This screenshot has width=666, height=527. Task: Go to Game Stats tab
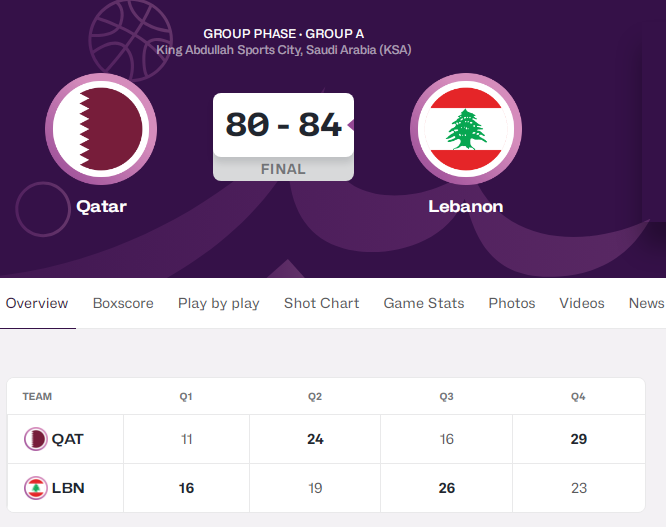(424, 303)
